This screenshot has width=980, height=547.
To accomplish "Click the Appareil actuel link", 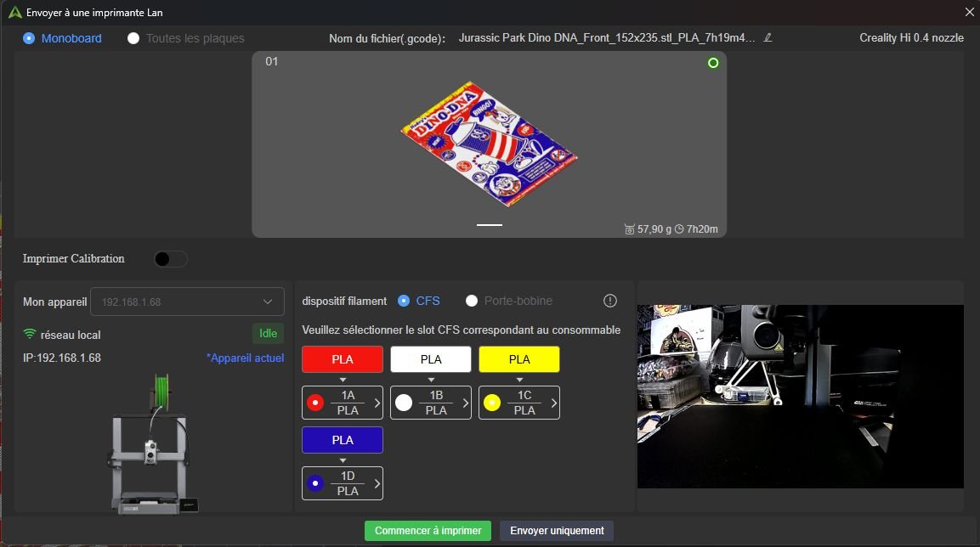I will [245, 358].
